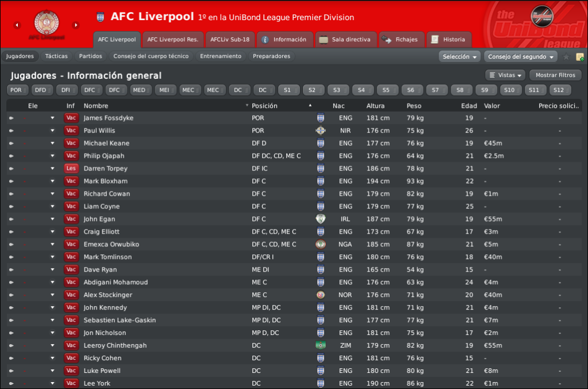Switch to the Fichajes tab
The height and width of the screenshot is (389, 588).
tap(402, 40)
